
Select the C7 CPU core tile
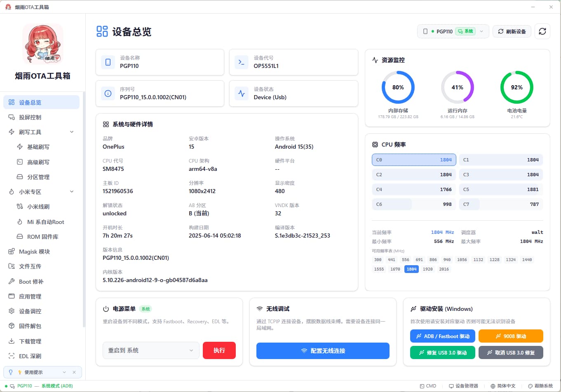tap(501, 204)
